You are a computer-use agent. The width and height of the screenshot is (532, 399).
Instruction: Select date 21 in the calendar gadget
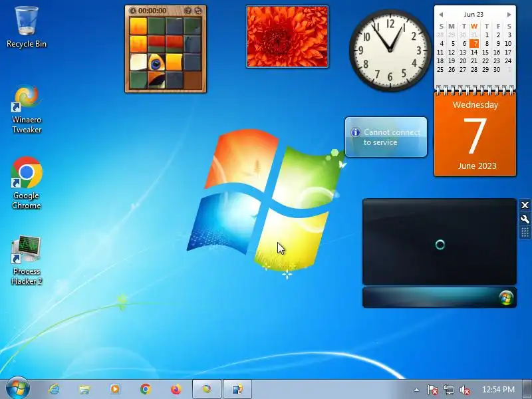pyautogui.click(x=474, y=61)
